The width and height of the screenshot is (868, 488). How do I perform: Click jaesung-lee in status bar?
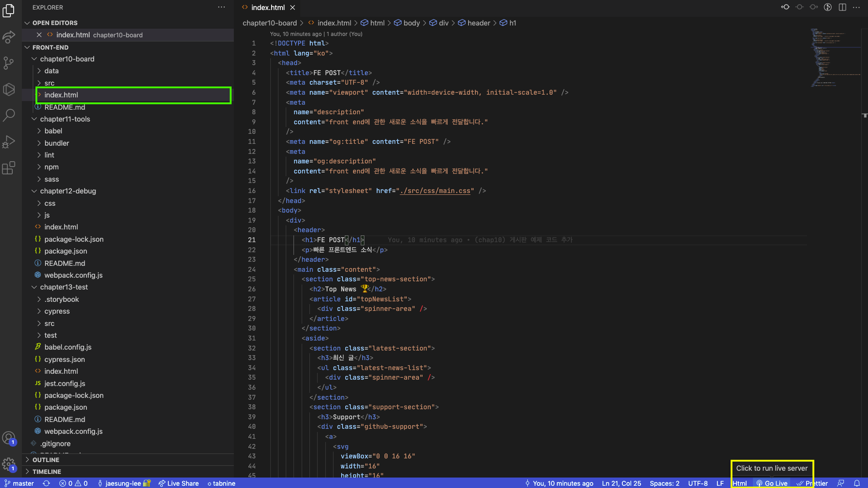[123, 483]
